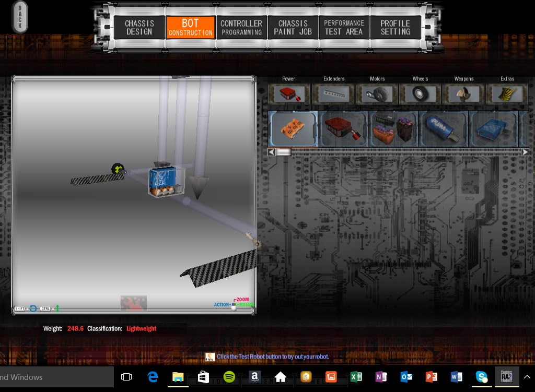This screenshot has height=392, width=535.
Task: Go to the Chassis Design tab
Action: 139,28
